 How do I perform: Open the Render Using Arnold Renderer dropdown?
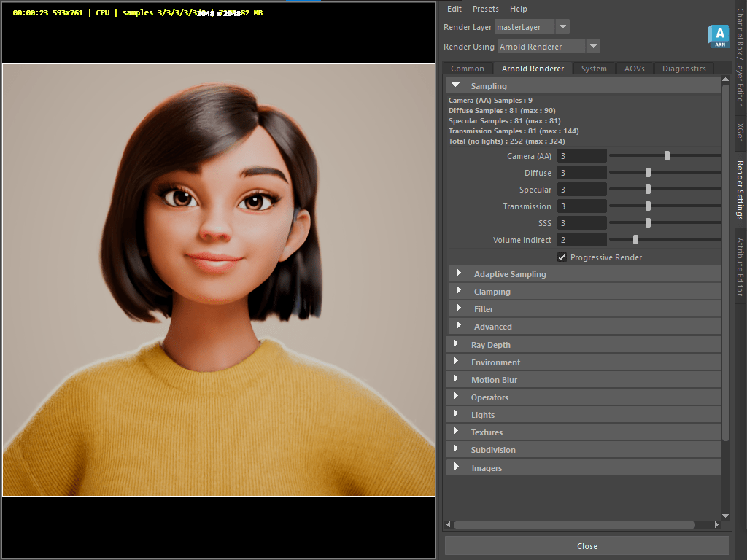tap(593, 47)
